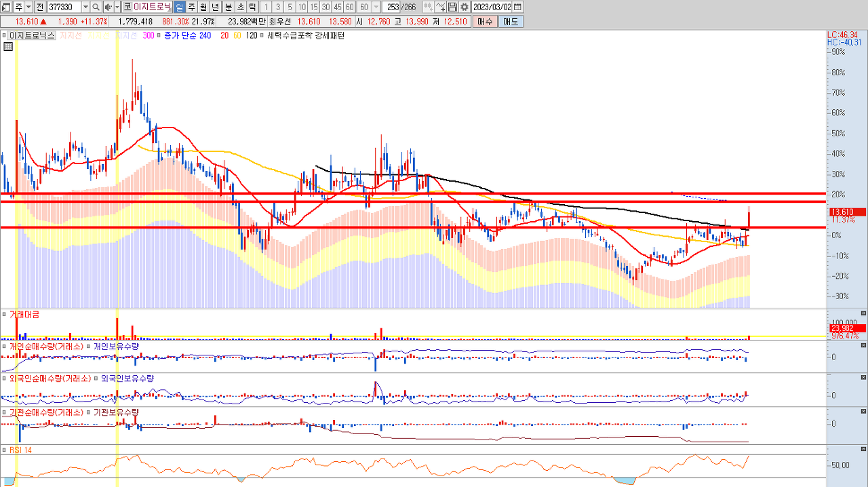Click the 300 period label in magenta
868x487 pixels.
click(x=148, y=35)
